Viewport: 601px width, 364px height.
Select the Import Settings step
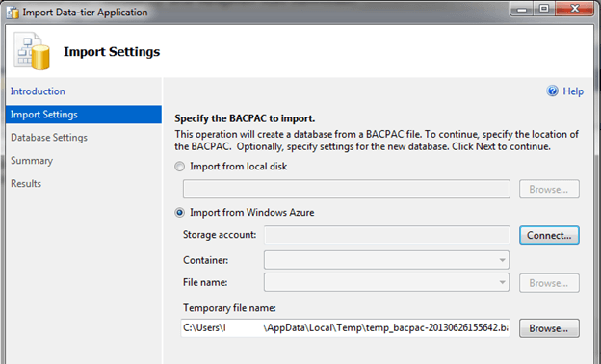coord(84,115)
